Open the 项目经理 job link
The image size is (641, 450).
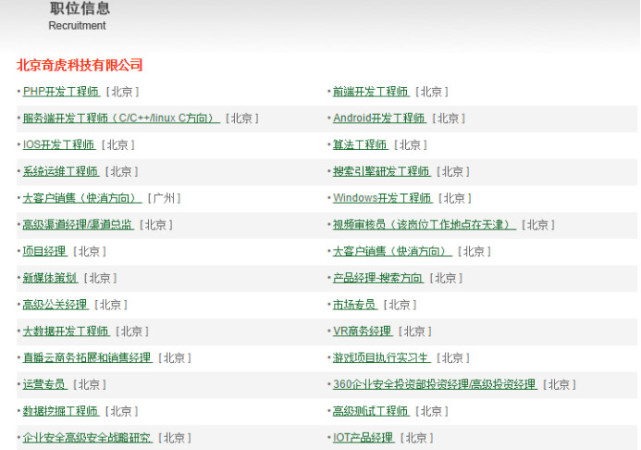point(45,251)
